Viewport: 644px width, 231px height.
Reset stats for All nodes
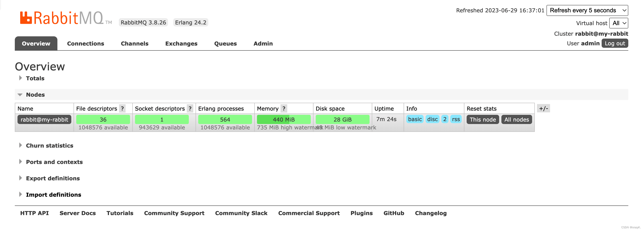[516, 120]
